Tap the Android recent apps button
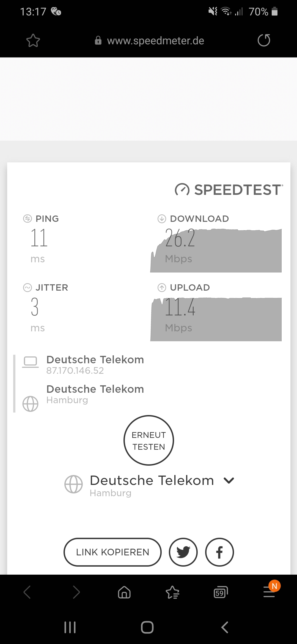 70,627
